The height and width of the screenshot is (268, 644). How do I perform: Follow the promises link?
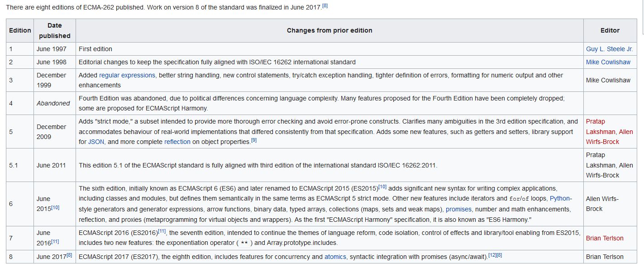[x=458, y=209]
